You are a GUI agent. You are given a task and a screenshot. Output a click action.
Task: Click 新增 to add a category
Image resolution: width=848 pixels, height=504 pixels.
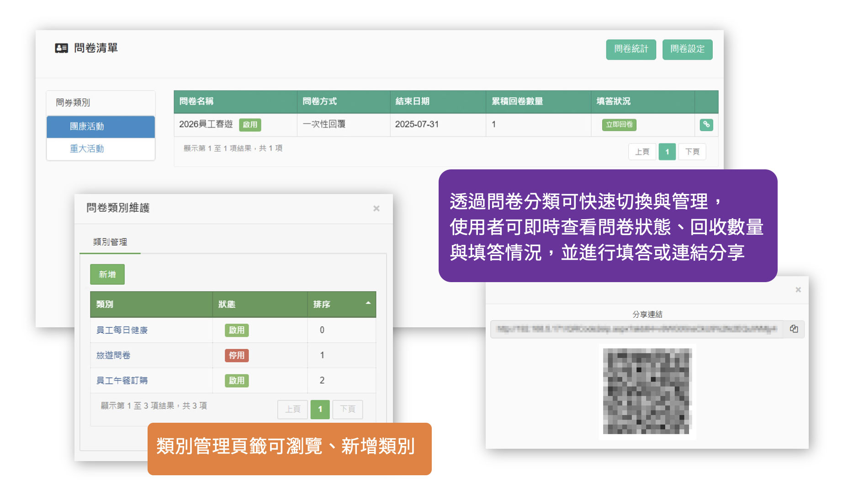click(x=107, y=274)
